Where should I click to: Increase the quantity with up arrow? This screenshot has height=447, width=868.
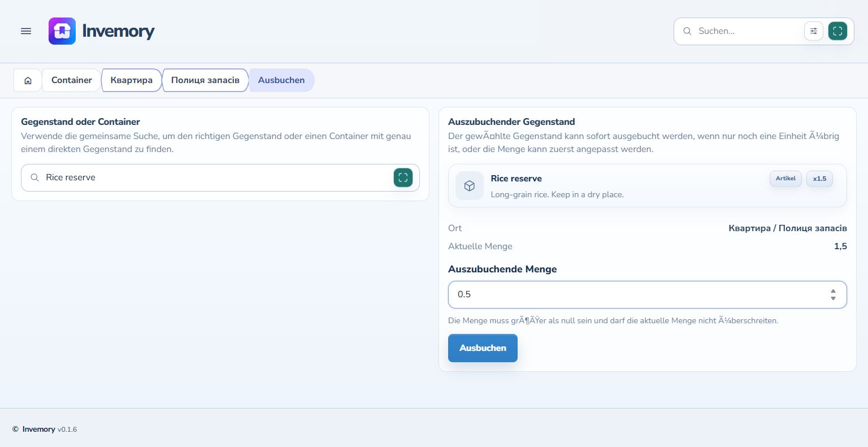click(833, 291)
